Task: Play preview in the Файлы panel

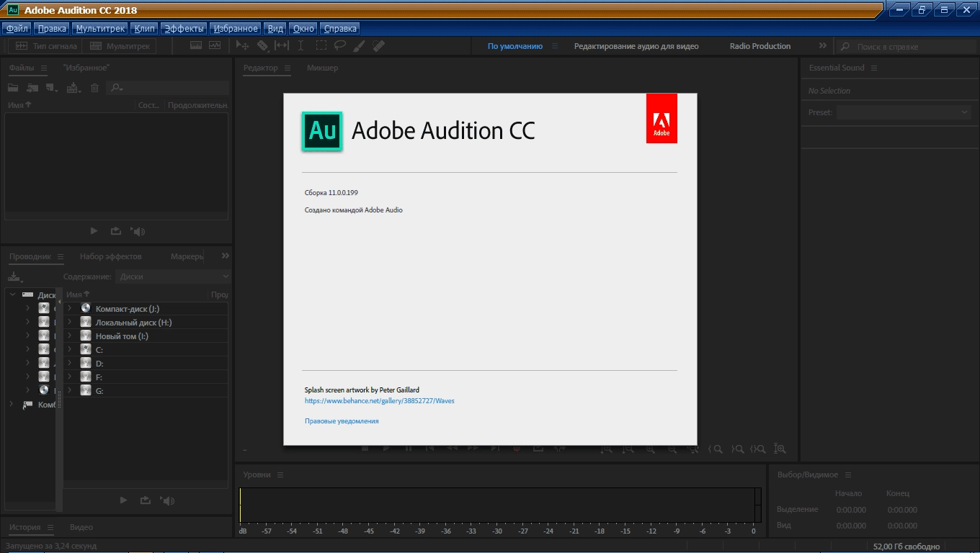Action: [94, 231]
